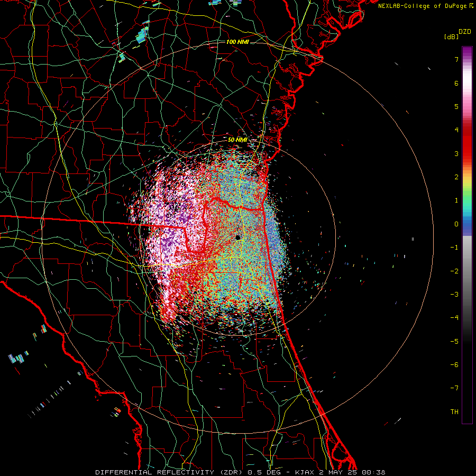
Task: Click the 6 value on color scale
Action: 456,83
